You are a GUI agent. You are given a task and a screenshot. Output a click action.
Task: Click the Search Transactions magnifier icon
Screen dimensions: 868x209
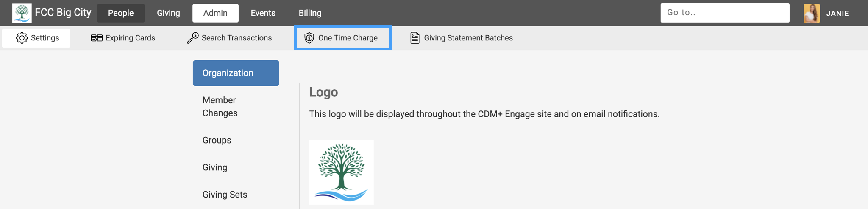pyautogui.click(x=193, y=38)
